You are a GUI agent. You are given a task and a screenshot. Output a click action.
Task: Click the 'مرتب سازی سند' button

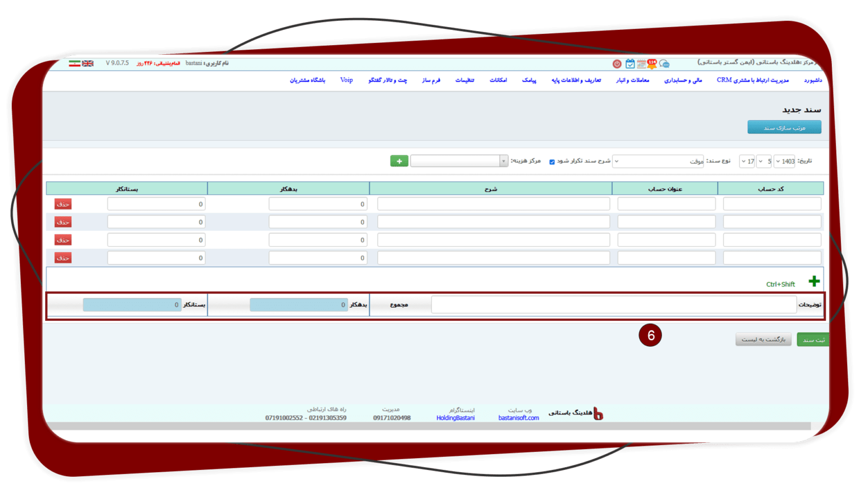click(784, 128)
